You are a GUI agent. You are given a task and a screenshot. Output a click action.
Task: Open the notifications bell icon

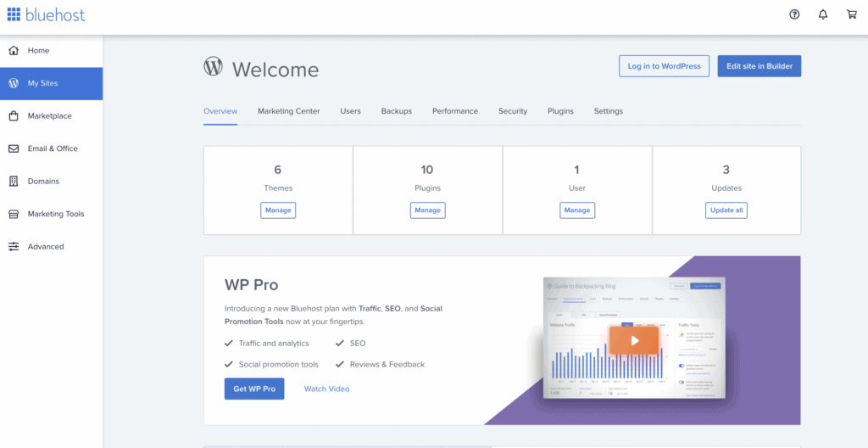823,15
